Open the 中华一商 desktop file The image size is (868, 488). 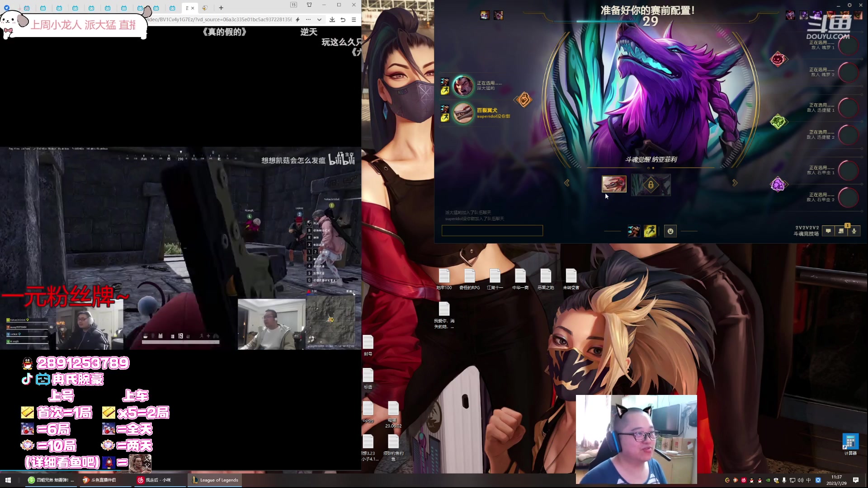click(x=520, y=279)
